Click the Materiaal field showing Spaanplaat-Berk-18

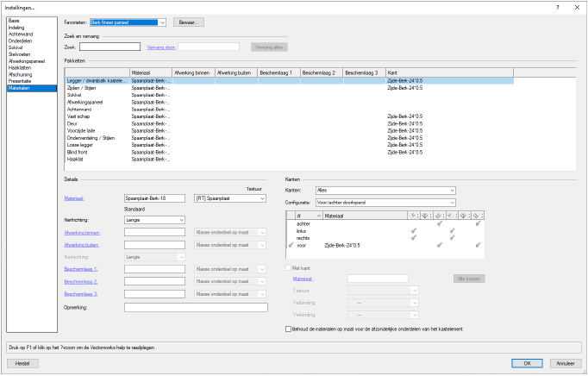click(x=154, y=198)
